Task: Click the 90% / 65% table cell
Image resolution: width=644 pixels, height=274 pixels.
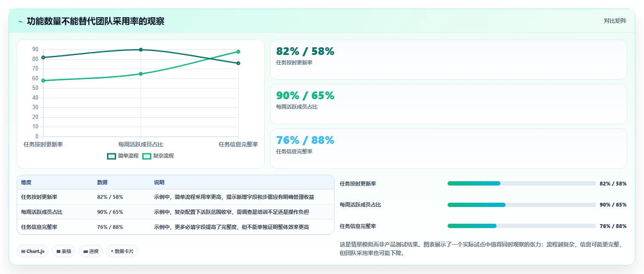Action: (110, 212)
